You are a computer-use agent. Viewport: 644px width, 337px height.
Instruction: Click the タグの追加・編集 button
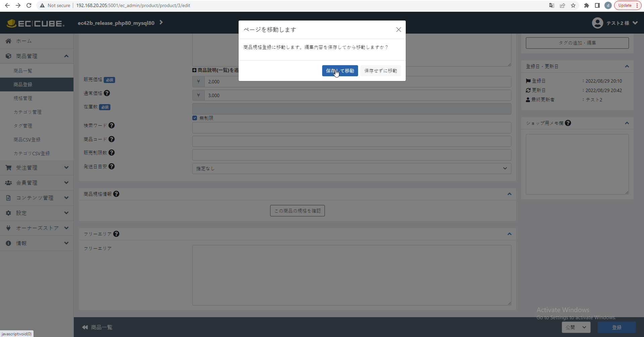[x=577, y=43]
